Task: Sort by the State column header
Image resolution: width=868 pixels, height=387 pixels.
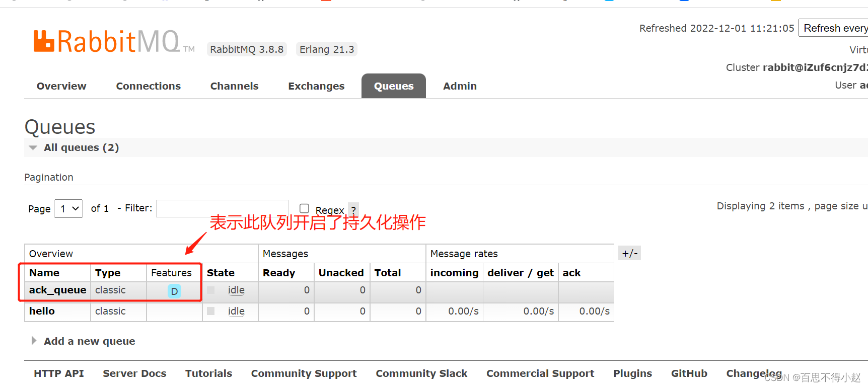Action: click(221, 273)
